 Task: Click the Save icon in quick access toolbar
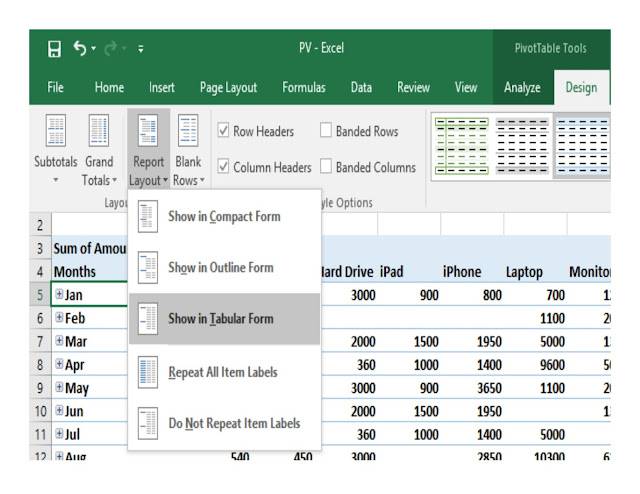tap(54, 49)
